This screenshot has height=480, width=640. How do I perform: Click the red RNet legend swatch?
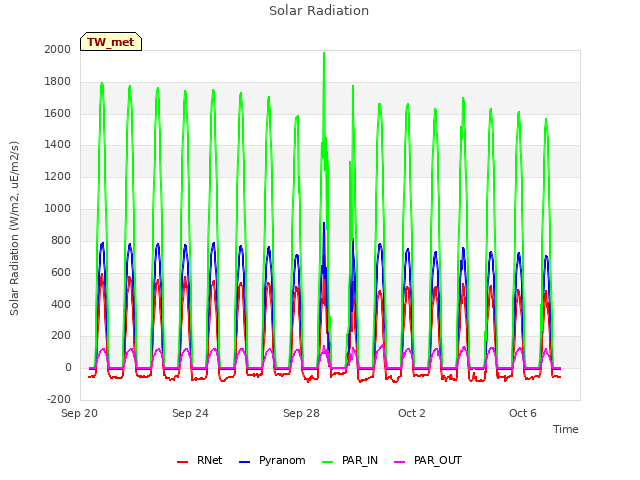(182, 462)
